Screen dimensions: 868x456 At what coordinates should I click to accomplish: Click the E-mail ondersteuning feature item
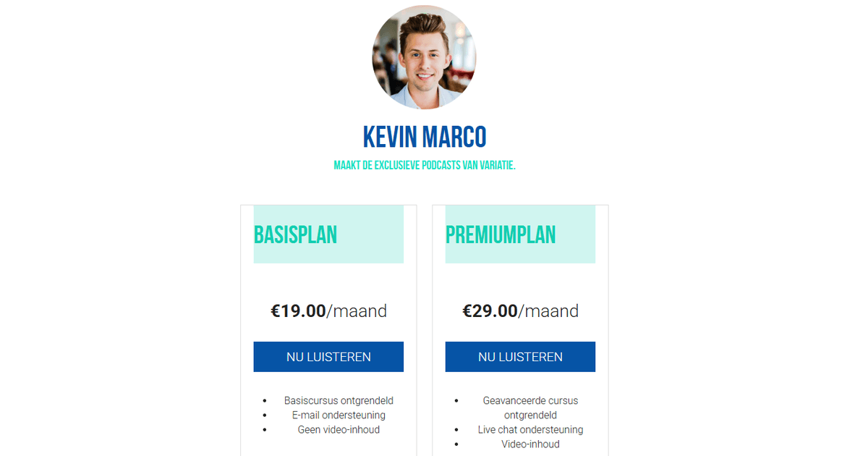click(x=339, y=415)
